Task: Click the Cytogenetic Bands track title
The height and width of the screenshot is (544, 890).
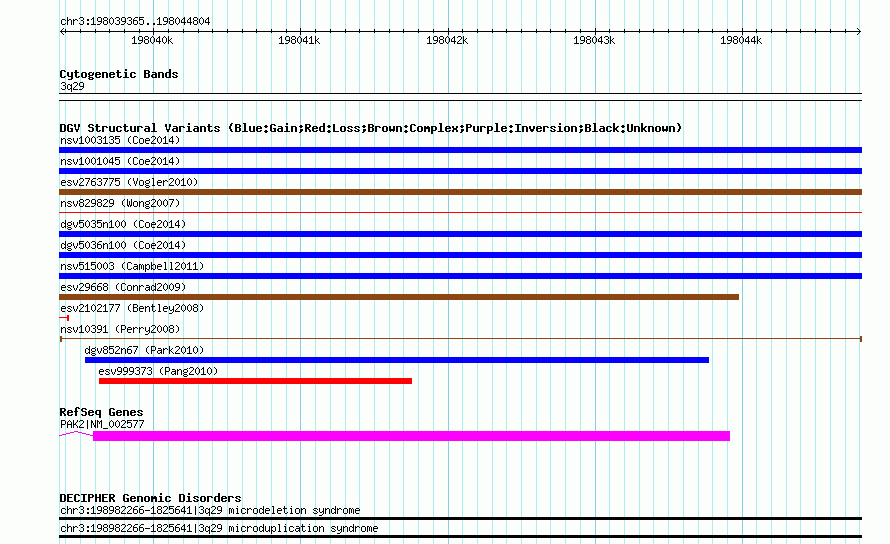Action: coord(119,74)
